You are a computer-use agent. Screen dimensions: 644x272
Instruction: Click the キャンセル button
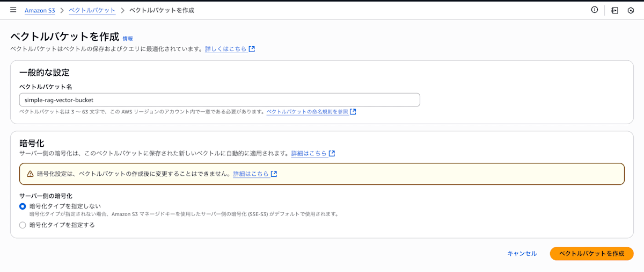coord(522,254)
